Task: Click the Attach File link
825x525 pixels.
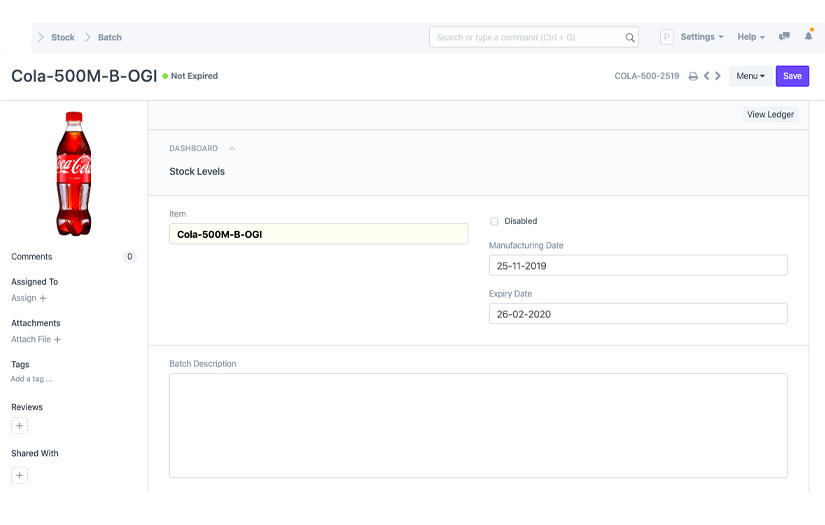Action: 31,340
